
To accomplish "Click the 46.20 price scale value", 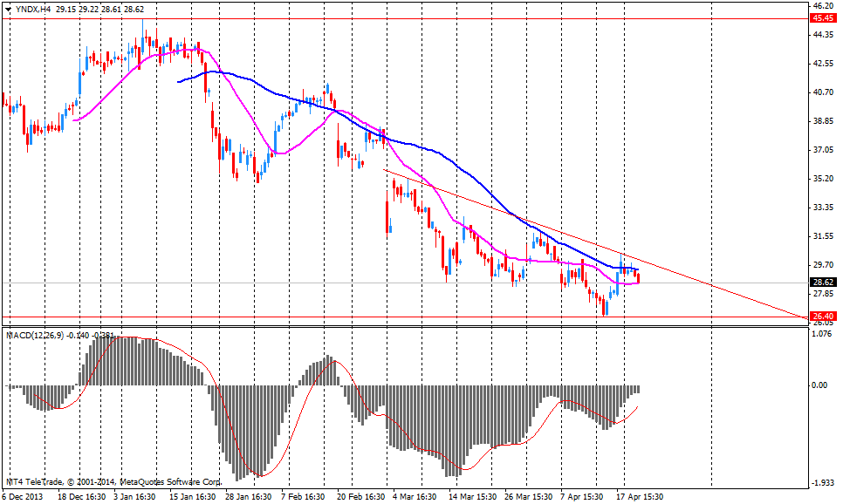I will [x=823, y=6].
